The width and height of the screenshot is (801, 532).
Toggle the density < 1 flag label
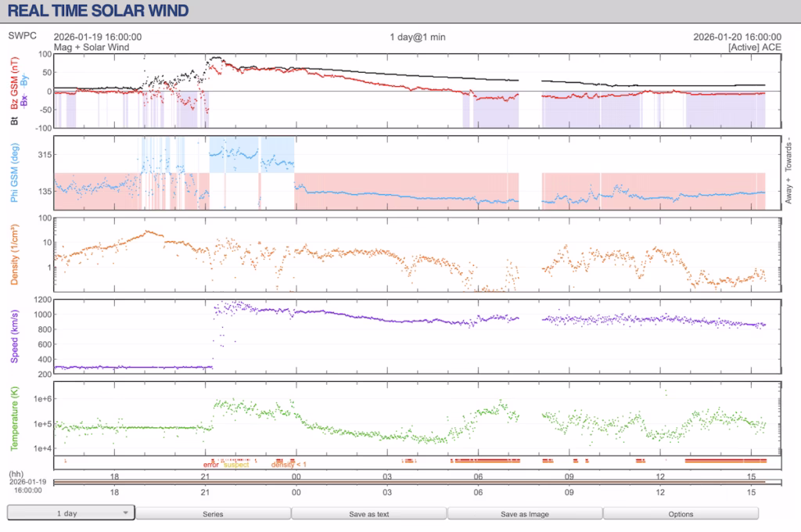pyautogui.click(x=289, y=464)
